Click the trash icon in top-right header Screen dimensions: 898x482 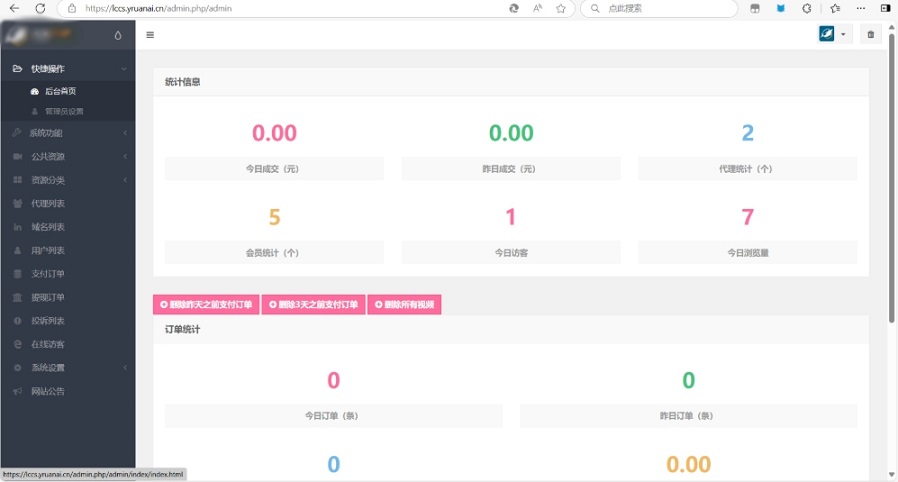[x=870, y=35]
